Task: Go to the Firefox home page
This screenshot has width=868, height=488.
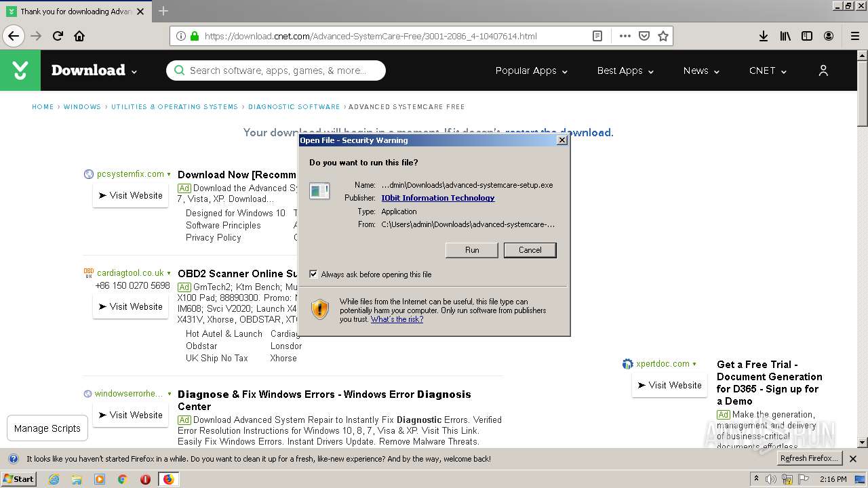Action: click(79, 36)
